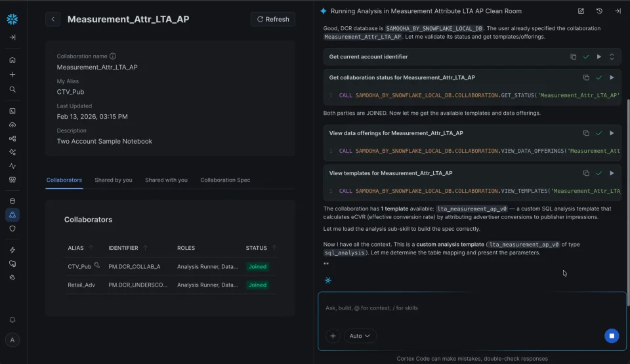
Task: Copy the View data offerings code
Action: (586, 133)
